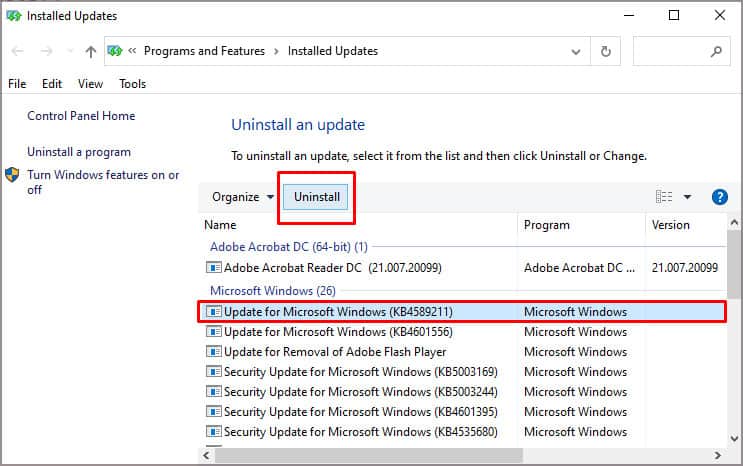
Task: Click icon of Adobe Flash Player removal update
Action: (213, 352)
